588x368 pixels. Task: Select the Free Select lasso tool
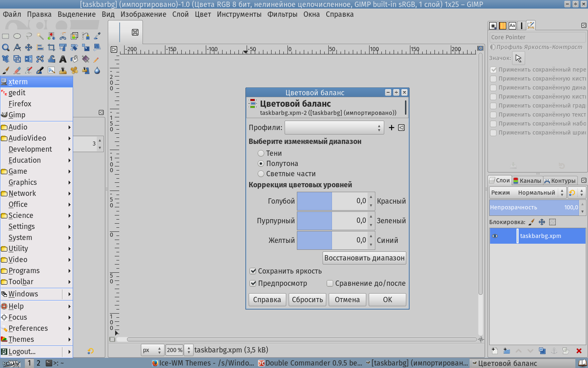29,36
